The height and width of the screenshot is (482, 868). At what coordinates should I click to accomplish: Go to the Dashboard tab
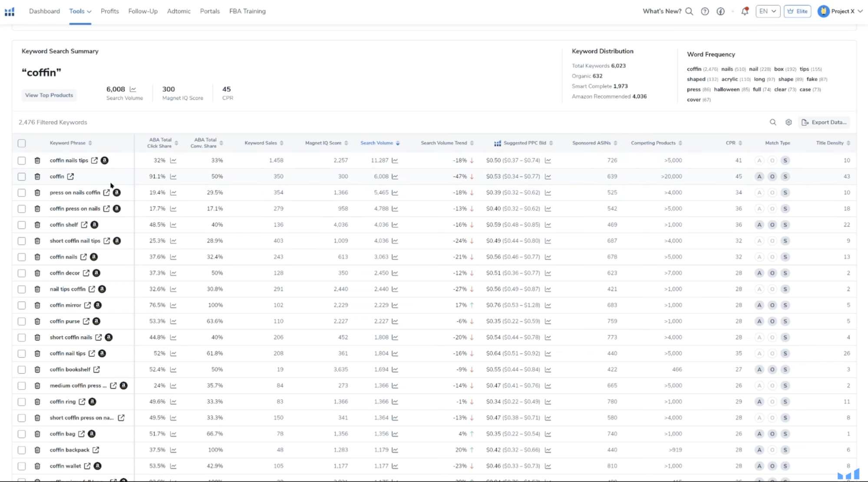tap(44, 11)
